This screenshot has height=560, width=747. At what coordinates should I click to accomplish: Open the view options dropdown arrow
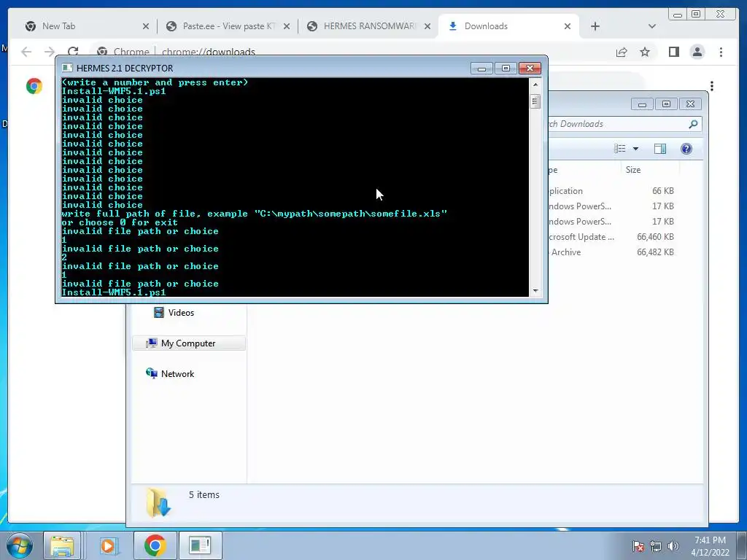click(635, 149)
